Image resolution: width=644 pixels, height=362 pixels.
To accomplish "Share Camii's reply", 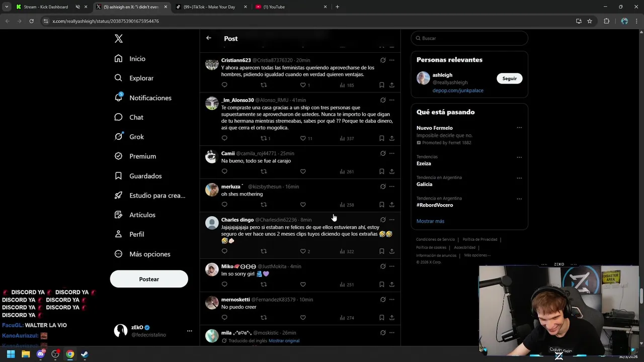I will pyautogui.click(x=392, y=171).
